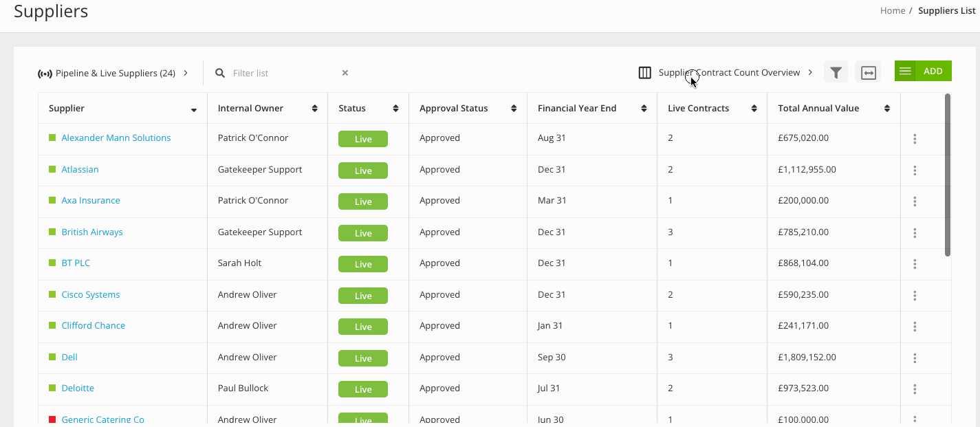Screen dimensions: 980x427
Task: Select the £1,112,955.00 value cell
Action: pyautogui.click(x=807, y=169)
